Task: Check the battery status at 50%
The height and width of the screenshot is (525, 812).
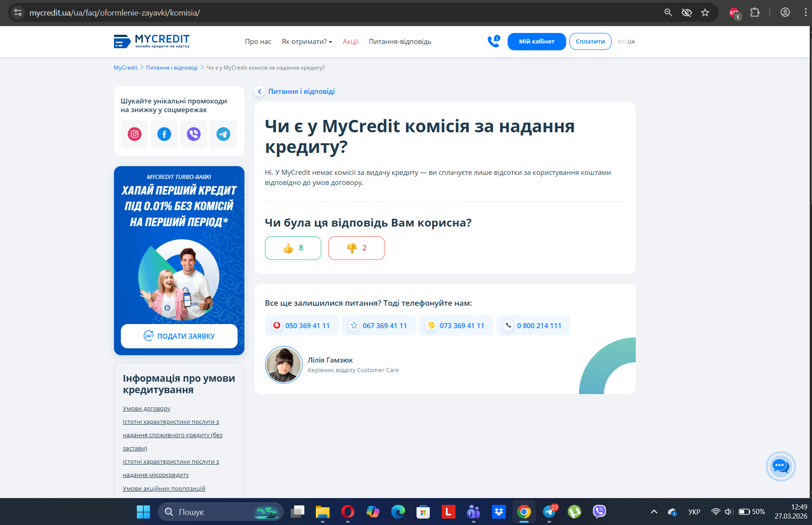Action: click(x=752, y=512)
